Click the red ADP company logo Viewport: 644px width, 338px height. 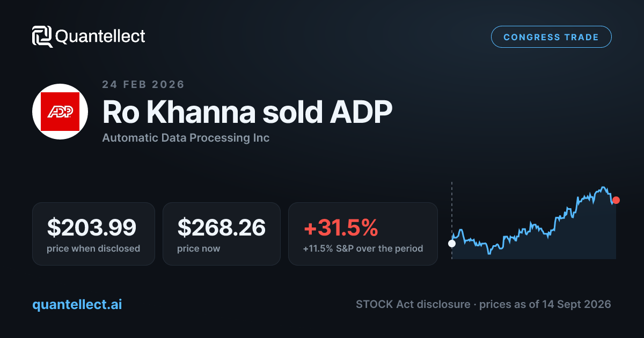(x=60, y=112)
